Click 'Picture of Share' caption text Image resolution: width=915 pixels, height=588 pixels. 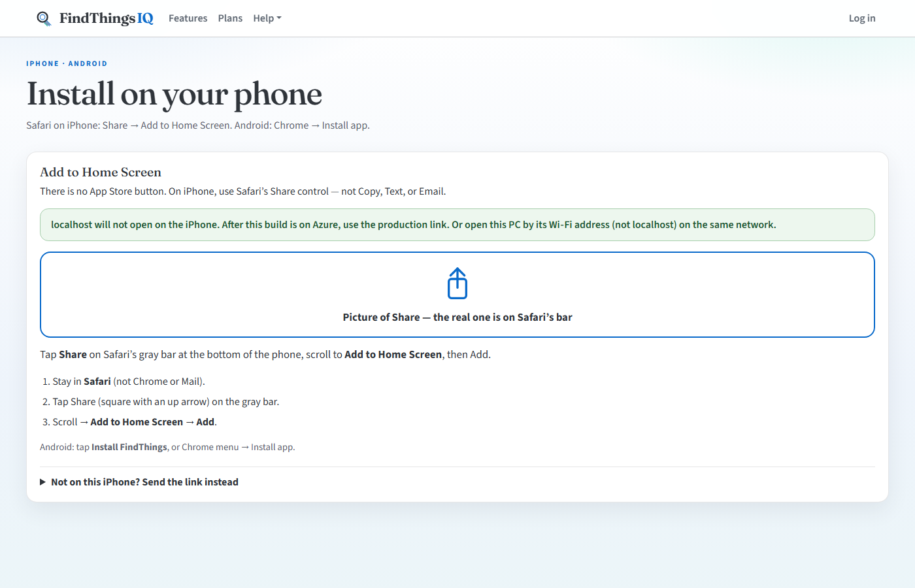coord(457,317)
